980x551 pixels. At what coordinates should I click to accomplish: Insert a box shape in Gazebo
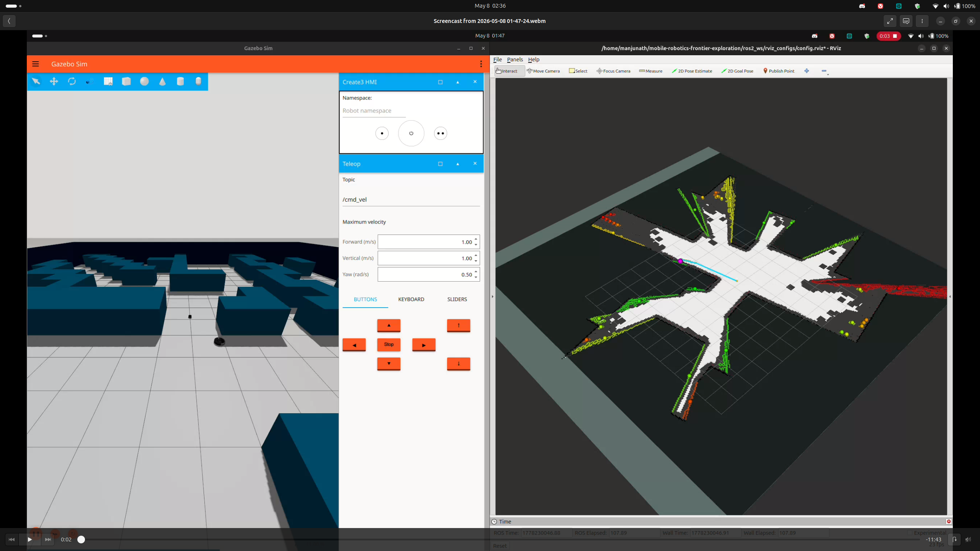[x=126, y=81]
